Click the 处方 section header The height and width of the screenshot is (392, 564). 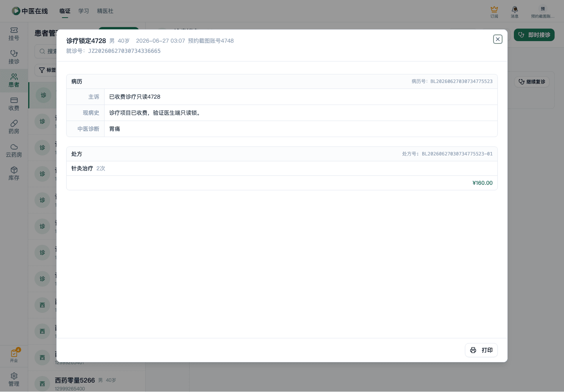coord(77,154)
